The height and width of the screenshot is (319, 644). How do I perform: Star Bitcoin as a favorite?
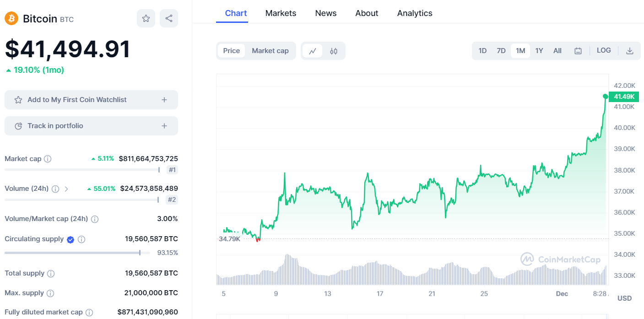(x=146, y=18)
